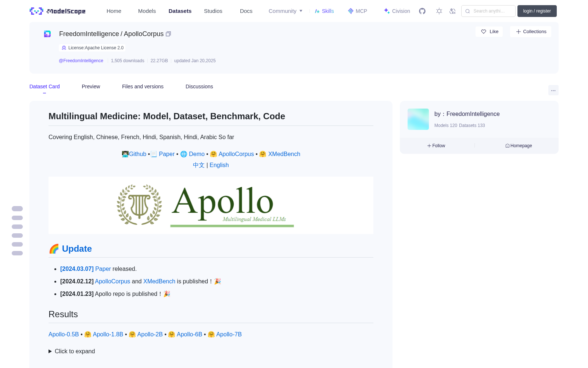Open the GitHub icon in the top navigation
The width and height of the screenshot is (588, 368).
click(x=422, y=11)
